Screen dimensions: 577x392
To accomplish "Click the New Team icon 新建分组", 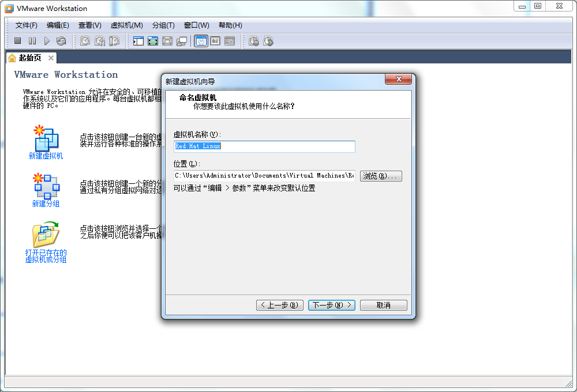I will [46, 186].
